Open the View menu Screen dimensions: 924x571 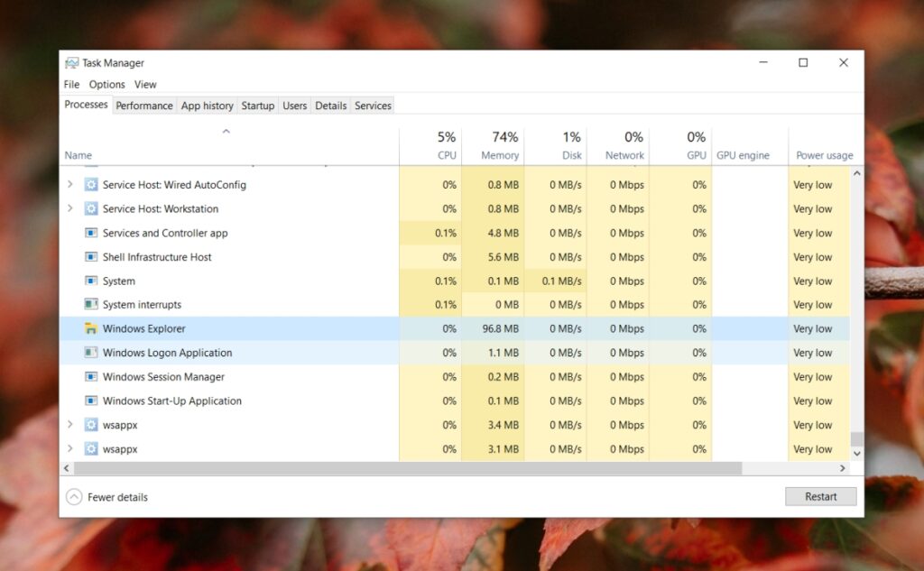pyautogui.click(x=145, y=84)
